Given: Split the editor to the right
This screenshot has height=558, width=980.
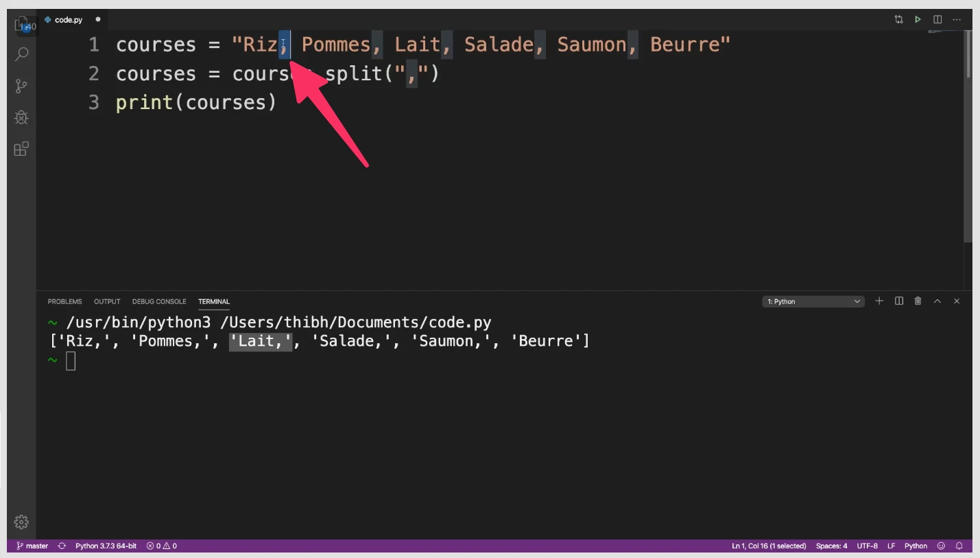Looking at the screenshot, I should 937,20.
